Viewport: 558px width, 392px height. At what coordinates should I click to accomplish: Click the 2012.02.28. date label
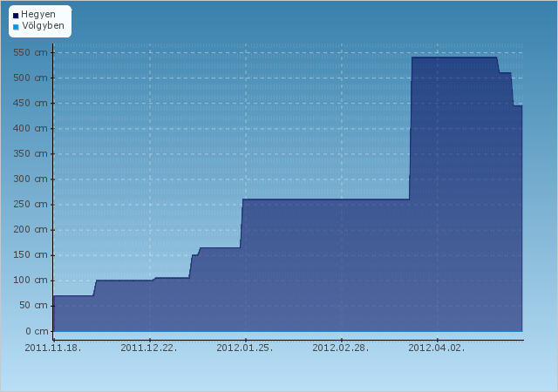point(341,348)
